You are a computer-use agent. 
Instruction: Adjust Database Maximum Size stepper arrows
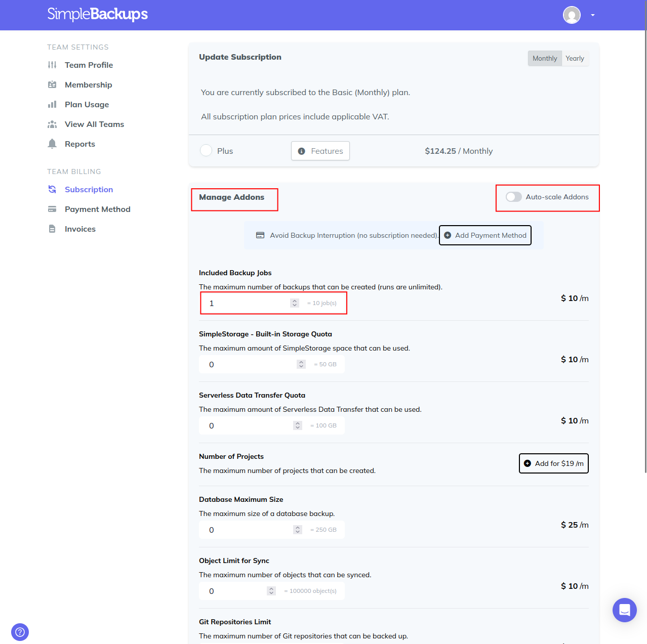298,530
